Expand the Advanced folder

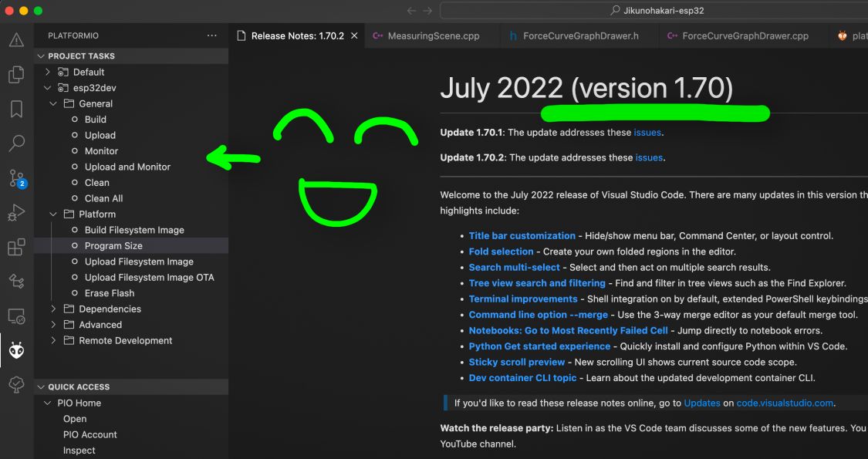pyautogui.click(x=53, y=325)
